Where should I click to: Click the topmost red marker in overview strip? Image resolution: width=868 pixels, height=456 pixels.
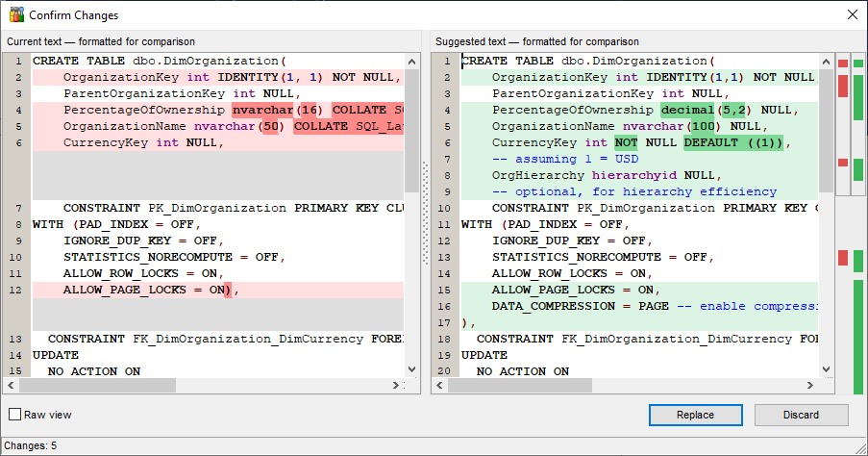point(843,63)
